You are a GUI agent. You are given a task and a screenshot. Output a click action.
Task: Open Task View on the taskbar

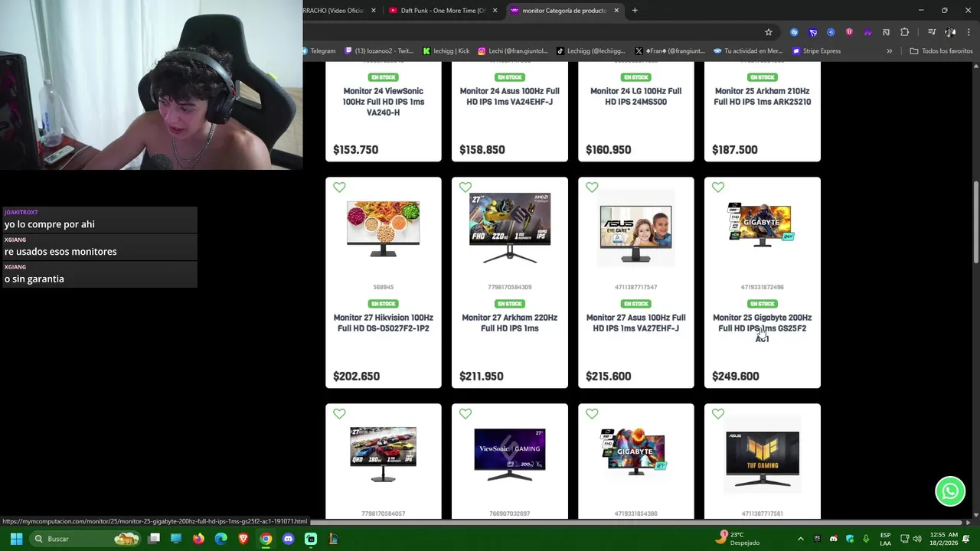point(154,539)
